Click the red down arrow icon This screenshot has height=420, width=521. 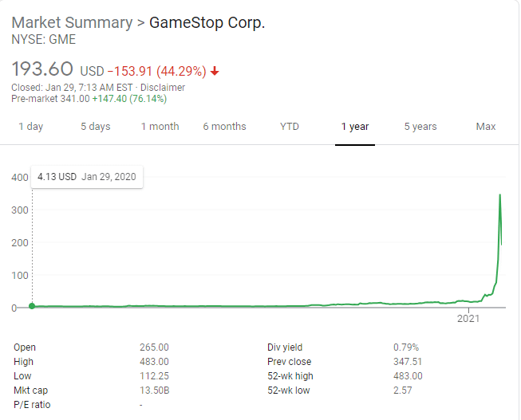215,71
